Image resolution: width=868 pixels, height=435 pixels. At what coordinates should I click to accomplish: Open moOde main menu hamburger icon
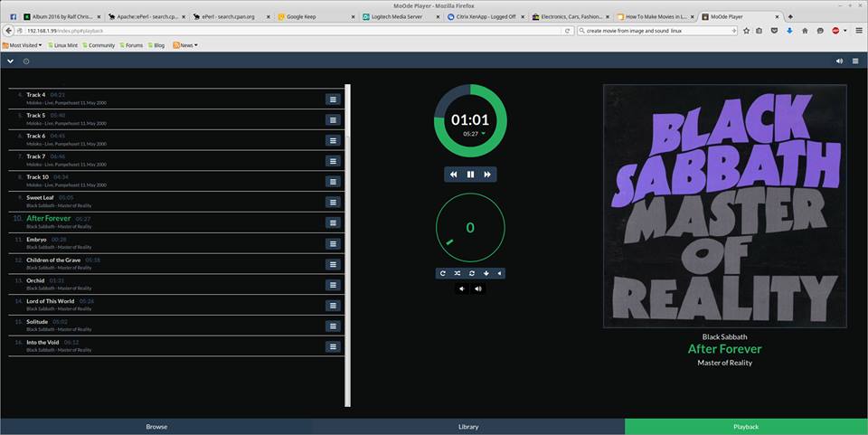(x=855, y=61)
